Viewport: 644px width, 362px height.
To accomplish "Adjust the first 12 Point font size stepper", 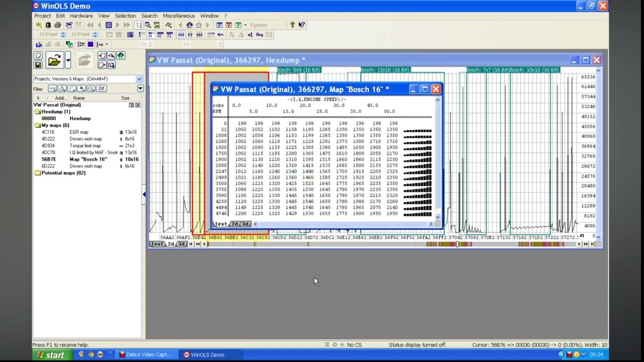I will pyautogui.click(x=63, y=35).
